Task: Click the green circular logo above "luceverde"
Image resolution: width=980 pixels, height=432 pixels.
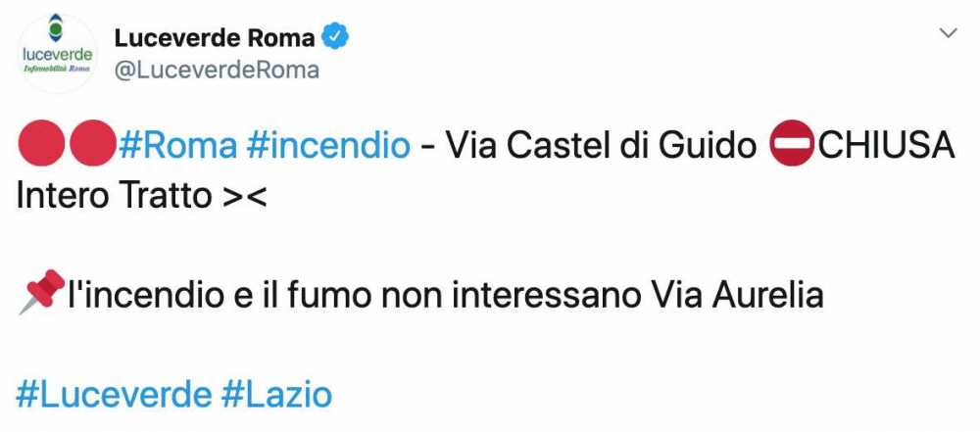Action: click(x=57, y=29)
